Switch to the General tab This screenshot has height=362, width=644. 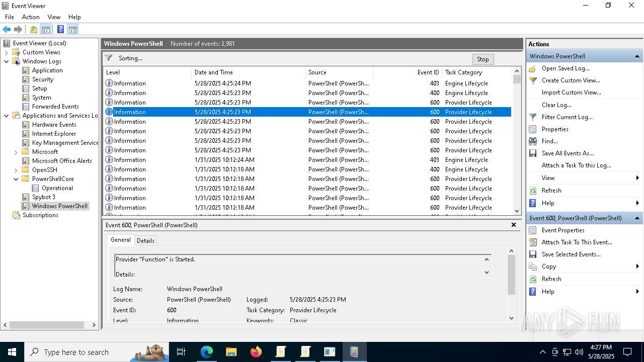coord(121,240)
